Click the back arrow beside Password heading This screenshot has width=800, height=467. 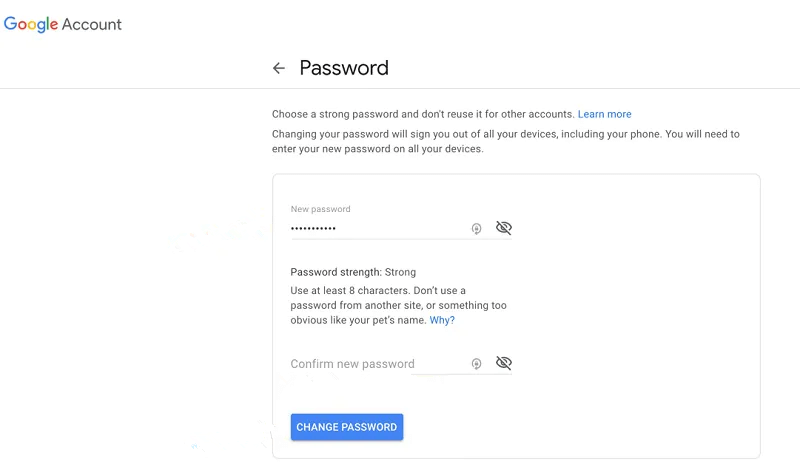(x=279, y=69)
